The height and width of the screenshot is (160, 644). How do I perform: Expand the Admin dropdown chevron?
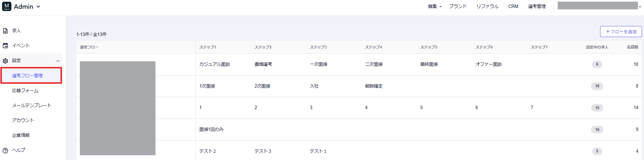[38, 7]
